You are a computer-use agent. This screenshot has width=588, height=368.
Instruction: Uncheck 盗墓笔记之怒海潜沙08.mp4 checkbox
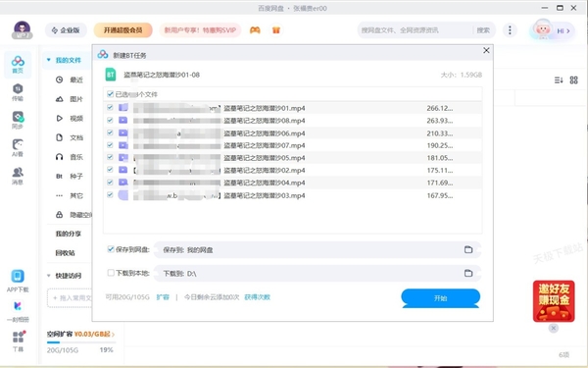click(x=110, y=120)
